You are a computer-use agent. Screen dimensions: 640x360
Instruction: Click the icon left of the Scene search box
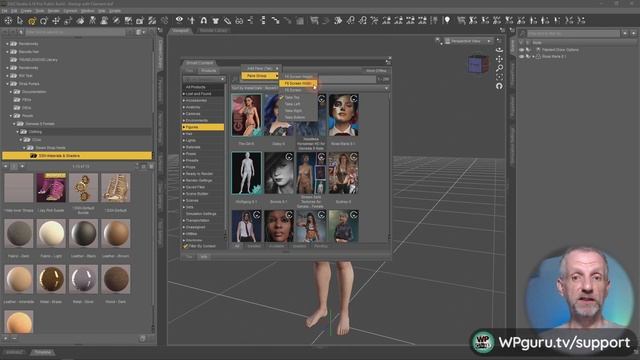522,33
